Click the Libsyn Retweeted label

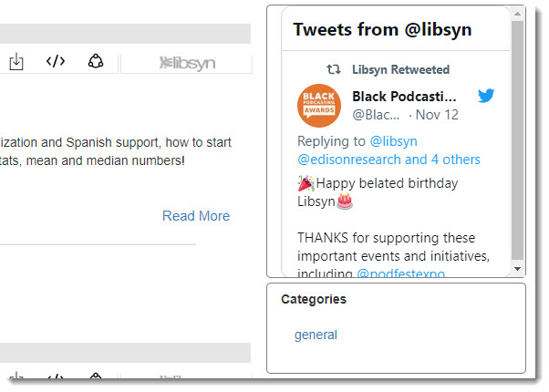coord(400,69)
